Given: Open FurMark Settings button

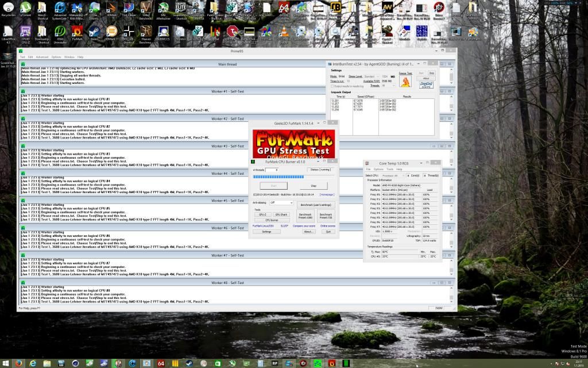Looking at the screenshot, I should (266, 232).
